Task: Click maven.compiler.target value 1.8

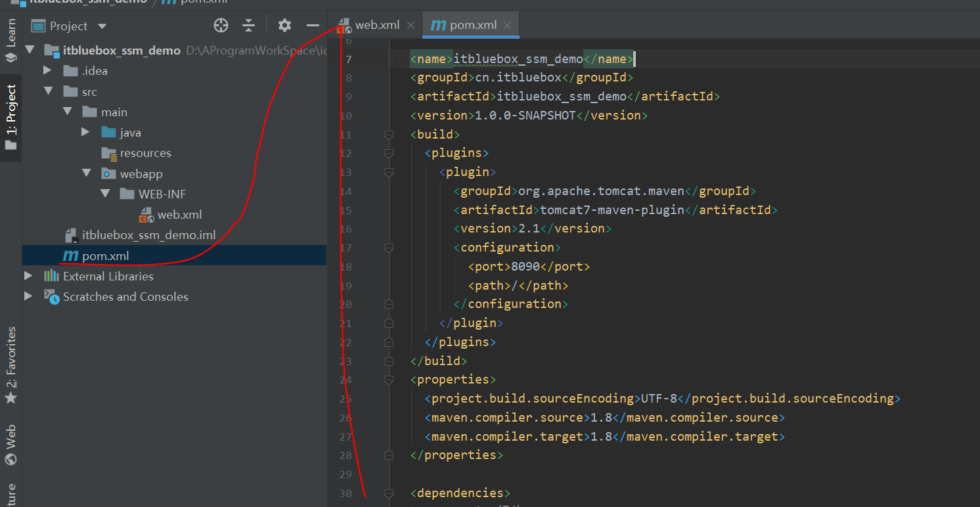Action: (601, 437)
